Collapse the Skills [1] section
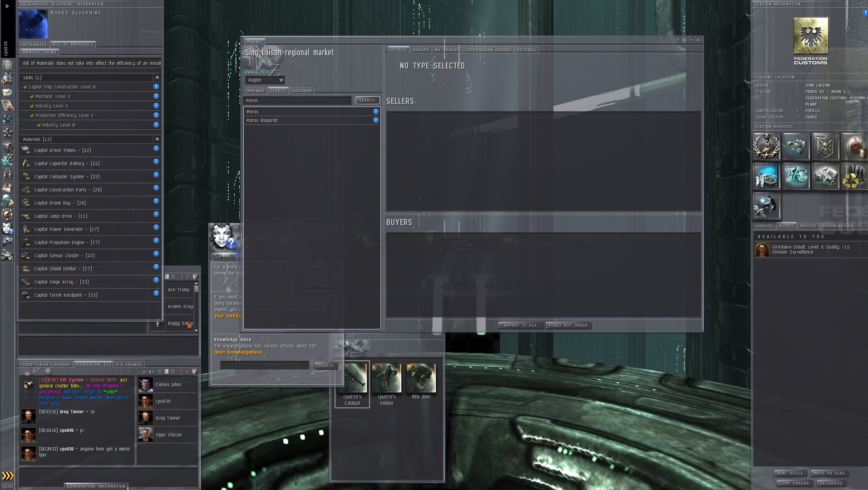The image size is (868, 490). click(x=157, y=78)
